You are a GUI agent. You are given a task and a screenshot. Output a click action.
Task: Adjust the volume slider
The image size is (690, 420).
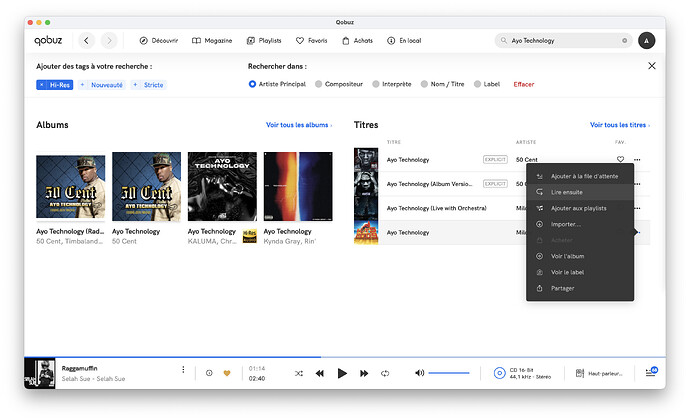(x=449, y=373)
